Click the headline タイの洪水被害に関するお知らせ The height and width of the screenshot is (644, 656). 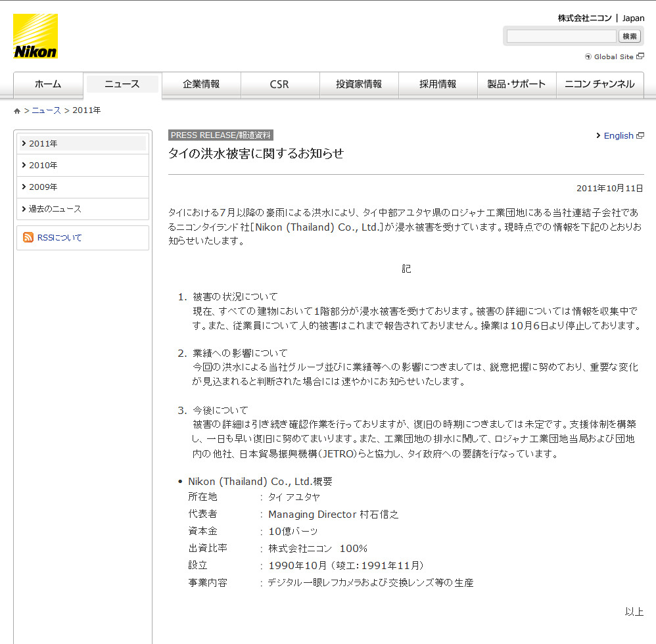[256, 154]
